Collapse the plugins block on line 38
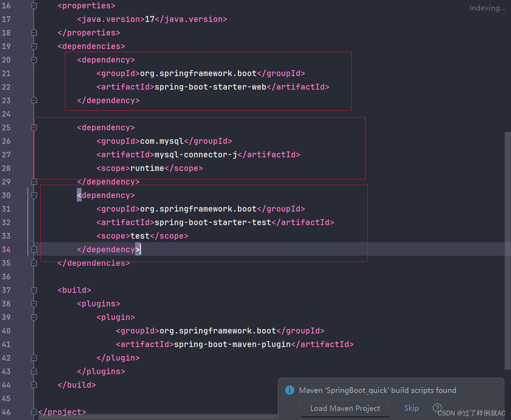511x420 pixels. pyautogui.click(x=34, y=304)
